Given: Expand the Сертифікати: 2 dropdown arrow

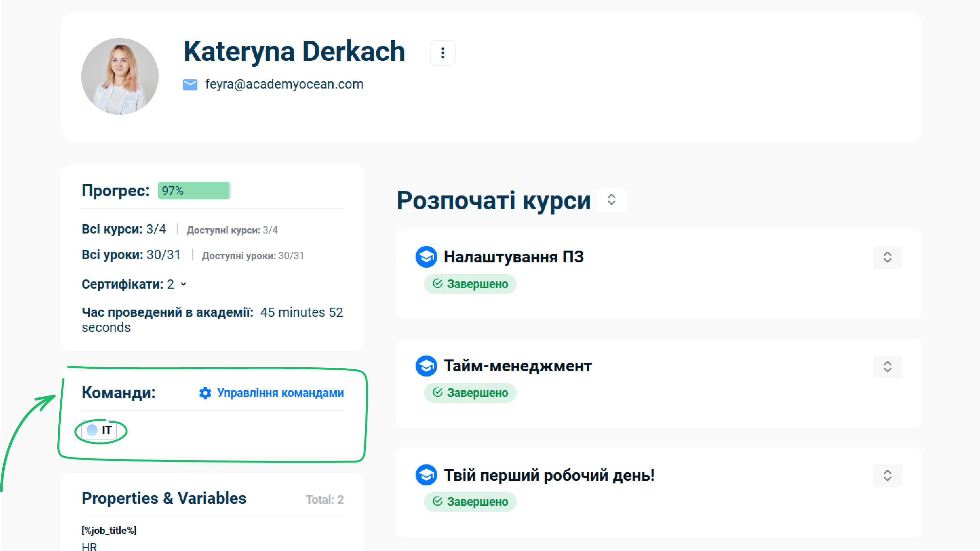Looking at the screenshot, I should click(183, 284).
